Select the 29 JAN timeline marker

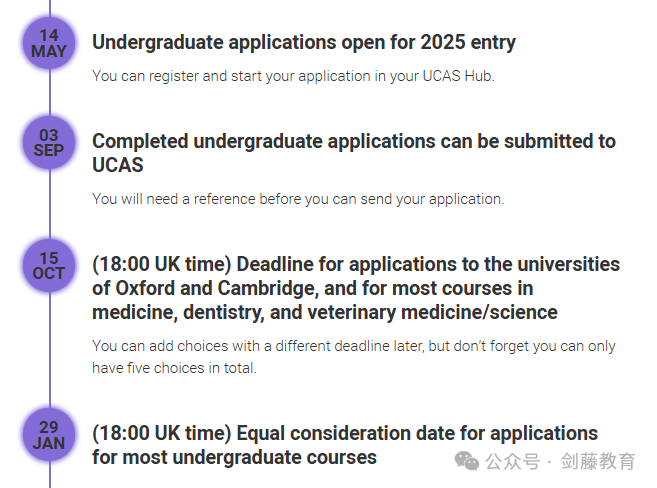click(x=49, y=435)
